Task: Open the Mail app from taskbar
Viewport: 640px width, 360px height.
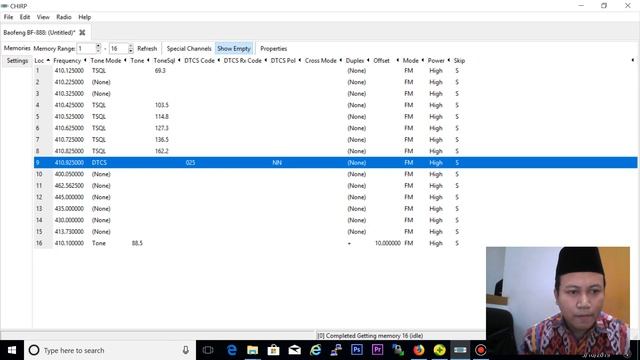Action: [x=294, y=350]
